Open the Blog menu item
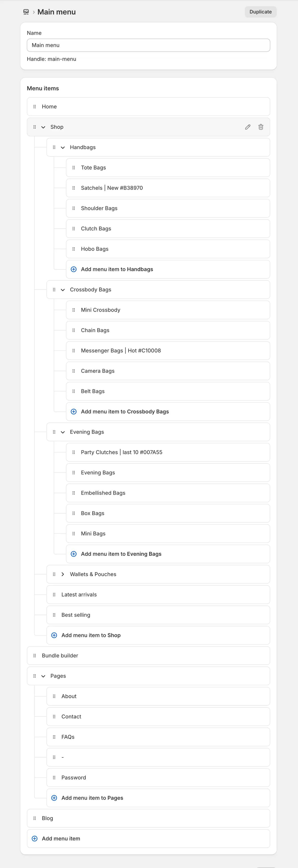This screenshot has height=868, width=298. click(48, 818)
